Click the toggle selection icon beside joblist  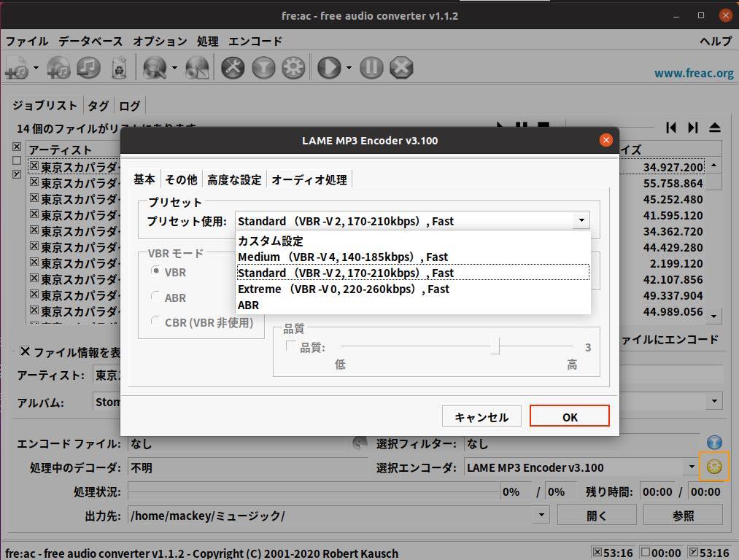17,174
